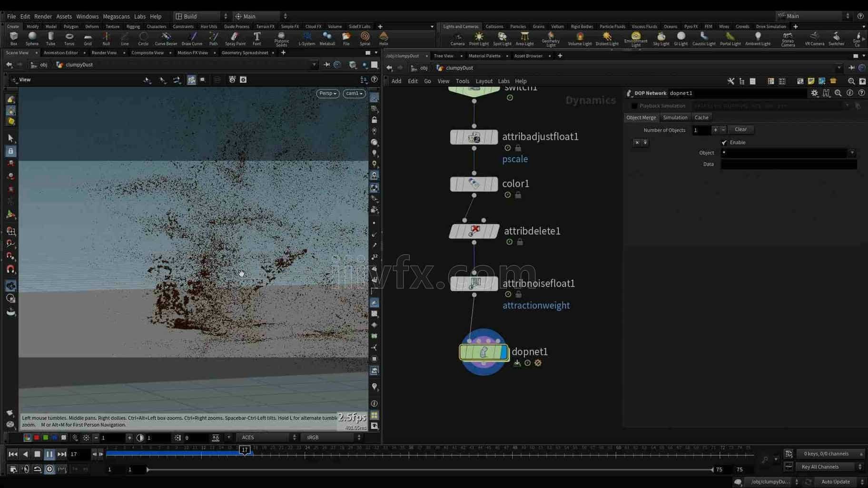The height and width of the screenshot is (488, 868).
Task: Click the Number of Objects field
Action: point(700,130)
